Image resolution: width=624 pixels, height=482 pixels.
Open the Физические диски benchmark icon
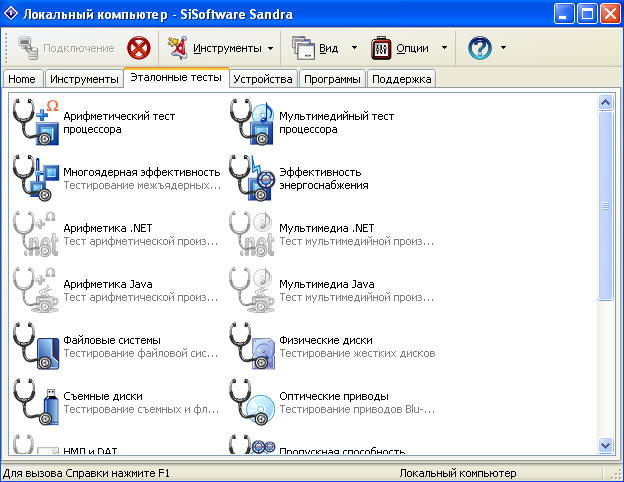coord(252,346)
